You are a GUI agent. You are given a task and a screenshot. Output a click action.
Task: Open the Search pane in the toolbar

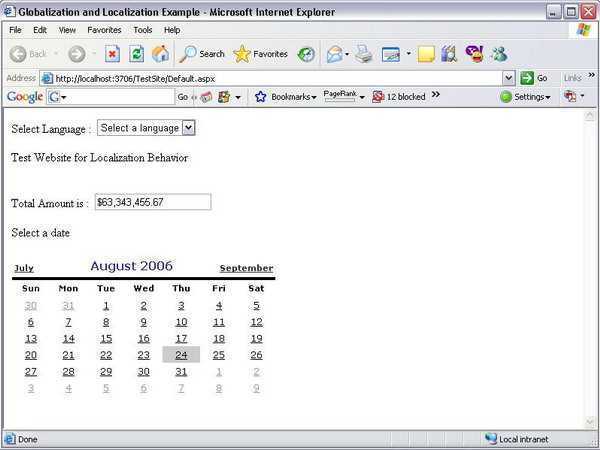coord(202,54)
